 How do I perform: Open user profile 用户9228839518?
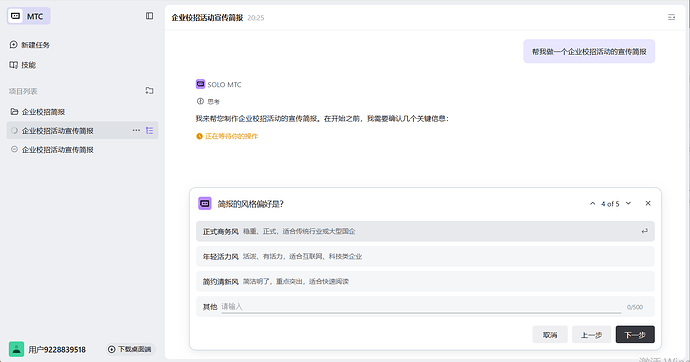coord(57,350)
